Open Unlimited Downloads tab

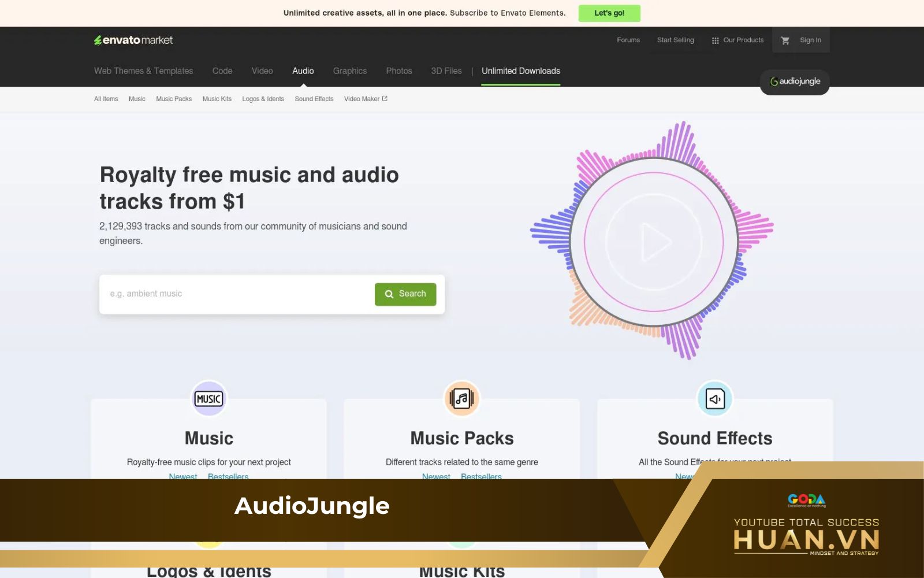(521, 71)
